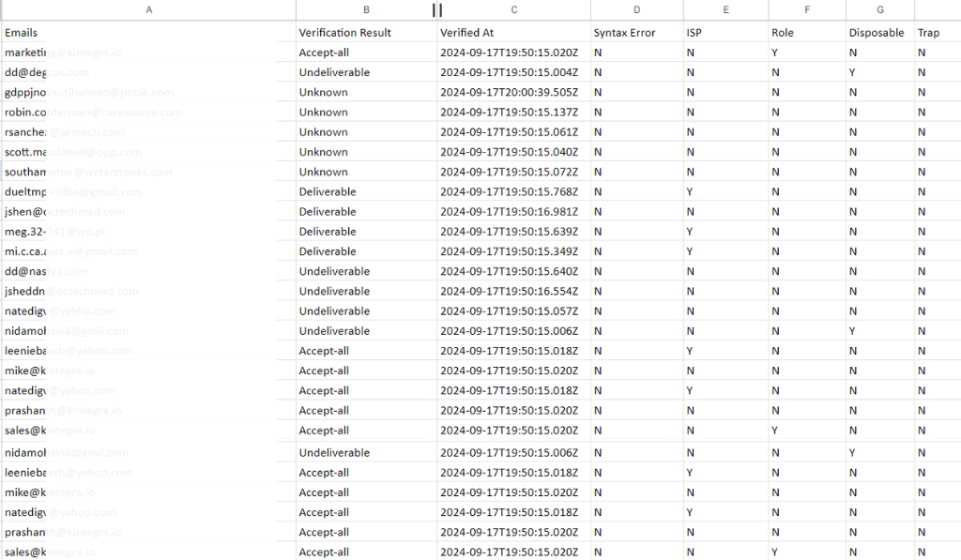Click timestamp ending 15.040Z
The height and width of the screenshot is (560, 961).
[x=510, y=152]
